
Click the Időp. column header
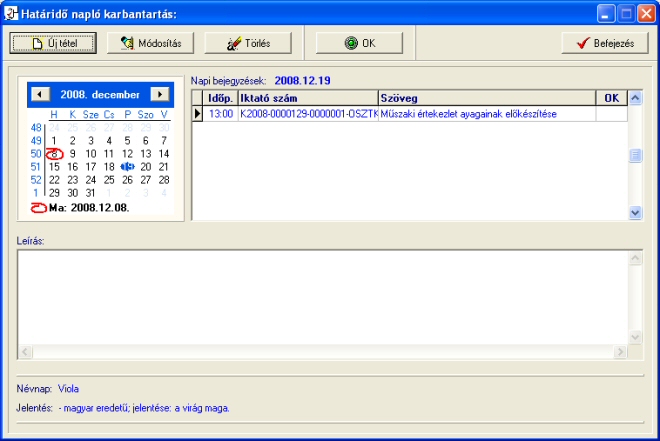pos(220,98)
